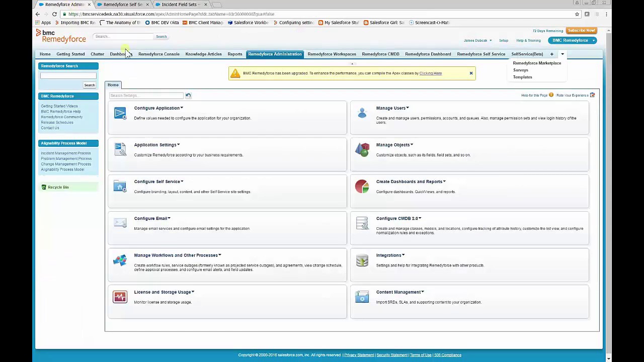Viewport: 644px width, 362px height.
Task: Open the Remedyforce Marketplace menu entry
Action: pos(537,63)
